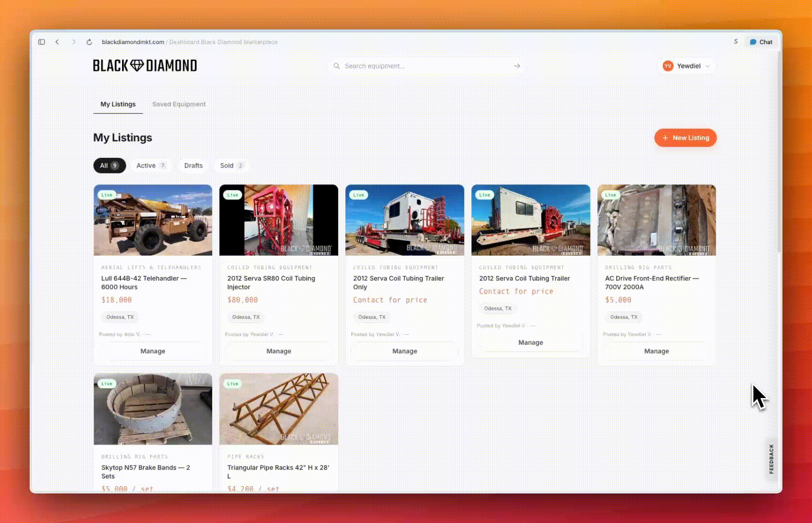Switch to the My Listings tab
812x523 pixels.
pos(118,104)
